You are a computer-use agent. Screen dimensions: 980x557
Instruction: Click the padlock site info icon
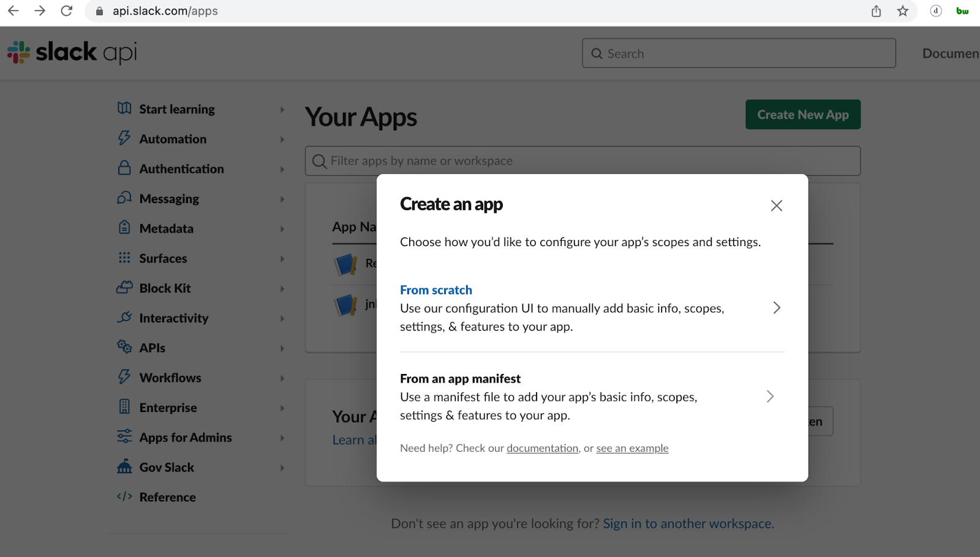coord(99,11)
